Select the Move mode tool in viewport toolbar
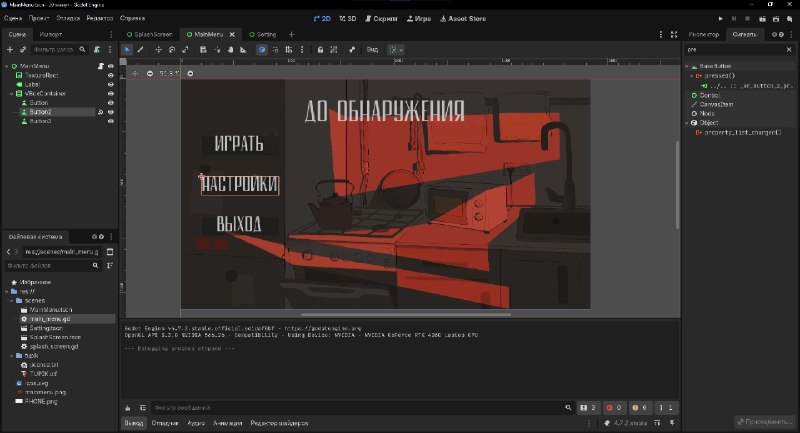This screenshot has width=800, height=433. [158, 49]
